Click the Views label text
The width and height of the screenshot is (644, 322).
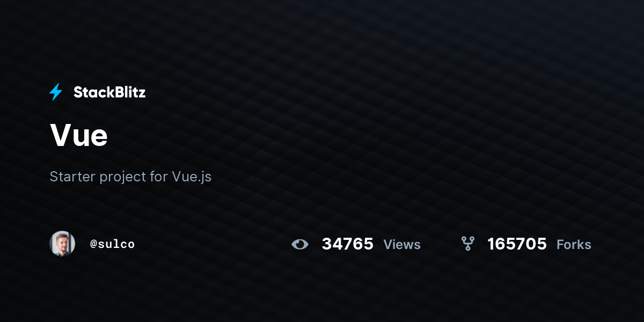click(402, 245)
